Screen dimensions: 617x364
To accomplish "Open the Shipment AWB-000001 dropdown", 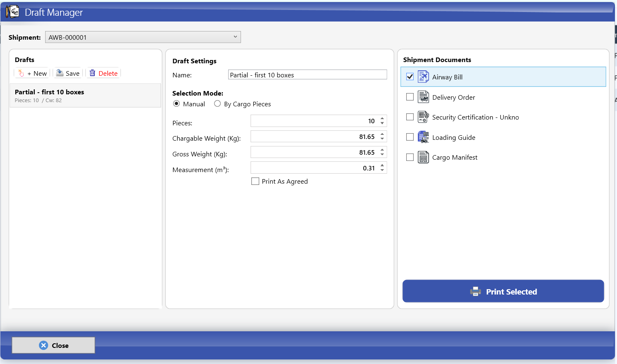I will (x=143, y=37).
